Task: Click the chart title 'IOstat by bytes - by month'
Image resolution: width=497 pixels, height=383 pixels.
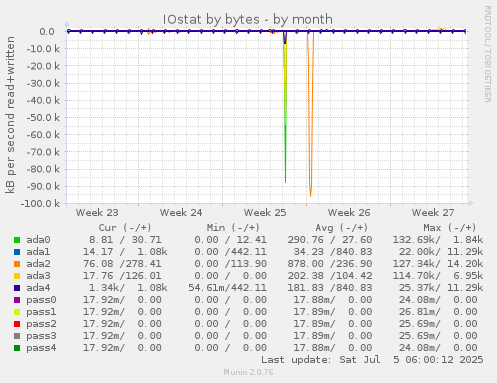Action: pyautogui.click(x=248, y=19)
